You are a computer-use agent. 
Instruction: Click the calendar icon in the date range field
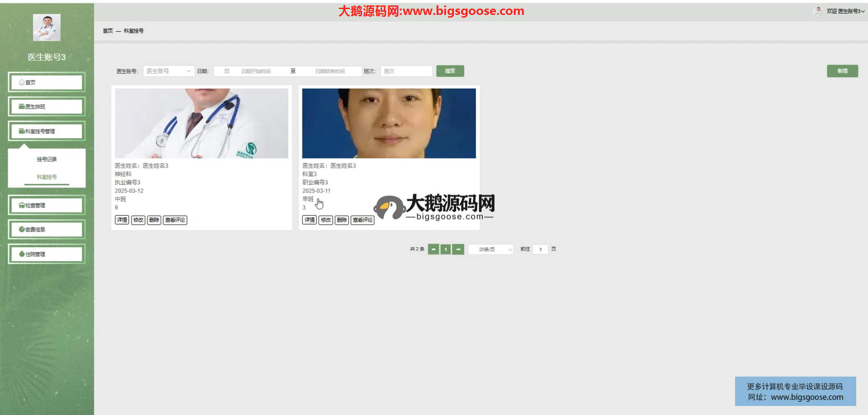227,71
